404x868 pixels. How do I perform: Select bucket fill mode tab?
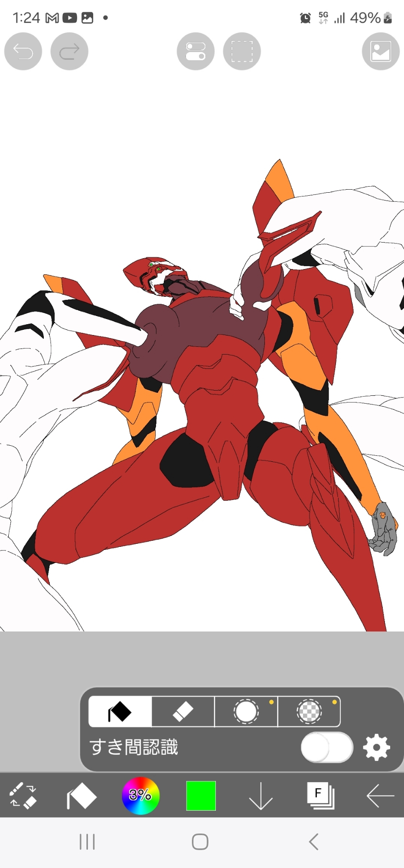pyautogui.click(x=120, y=712)
